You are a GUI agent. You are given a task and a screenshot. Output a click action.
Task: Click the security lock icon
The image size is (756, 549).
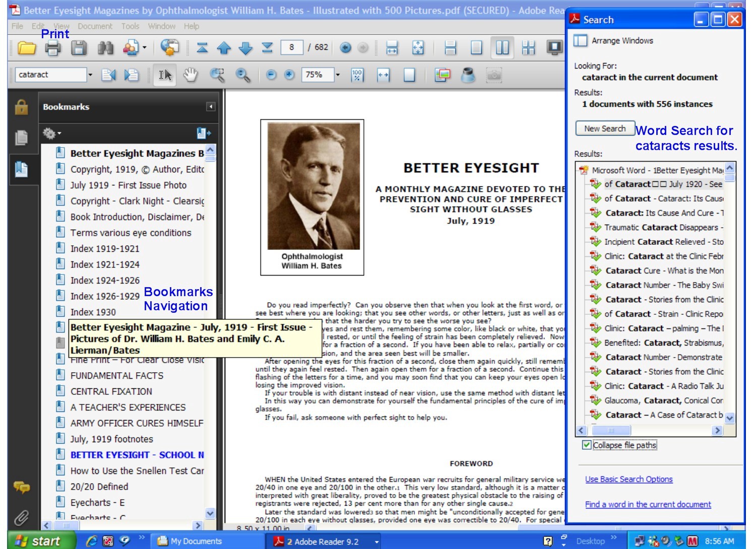[x=21, y=107]
